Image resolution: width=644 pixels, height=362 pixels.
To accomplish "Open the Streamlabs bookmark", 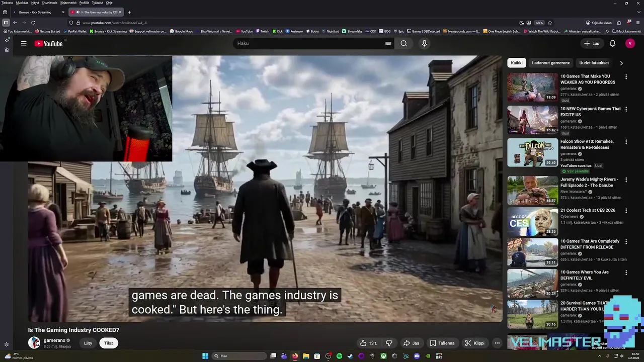I will [x=352, y=31].
